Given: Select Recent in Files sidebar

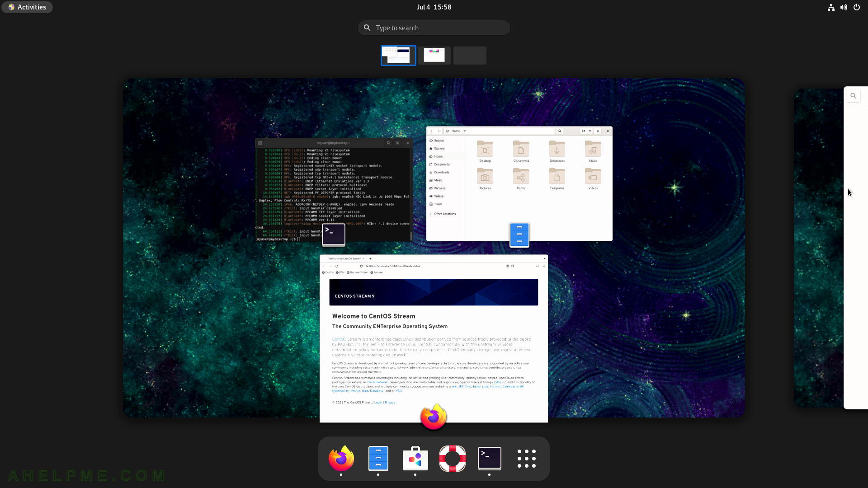Looking at the screenshot, I should 446,141.
